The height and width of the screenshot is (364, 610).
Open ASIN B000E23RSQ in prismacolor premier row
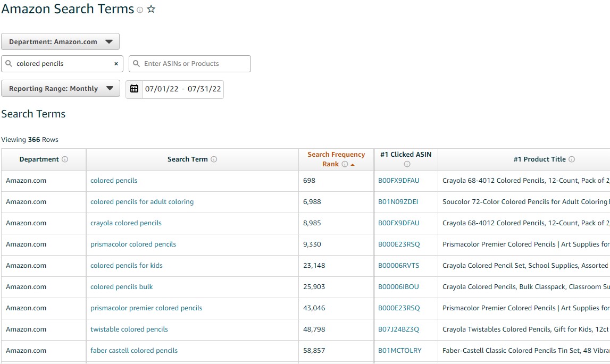[399, 308]
